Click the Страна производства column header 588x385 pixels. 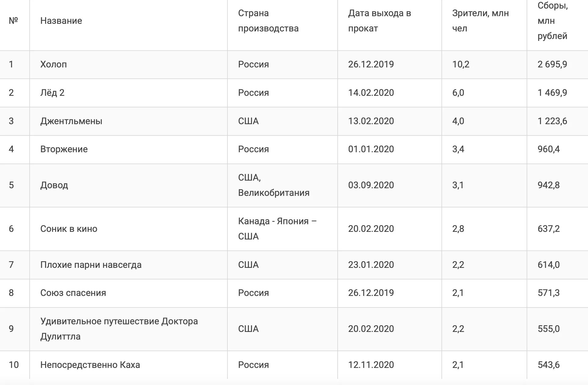pyautogui.click(x=268, y=21)
